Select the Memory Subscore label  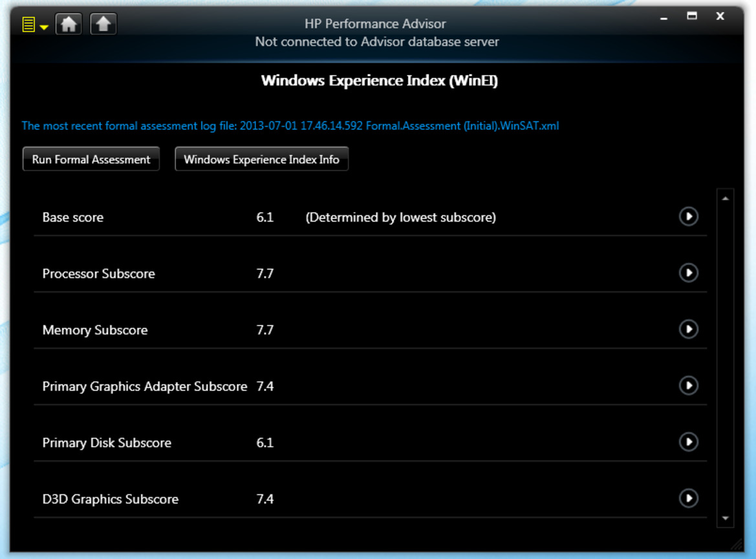tap(95, 330)
